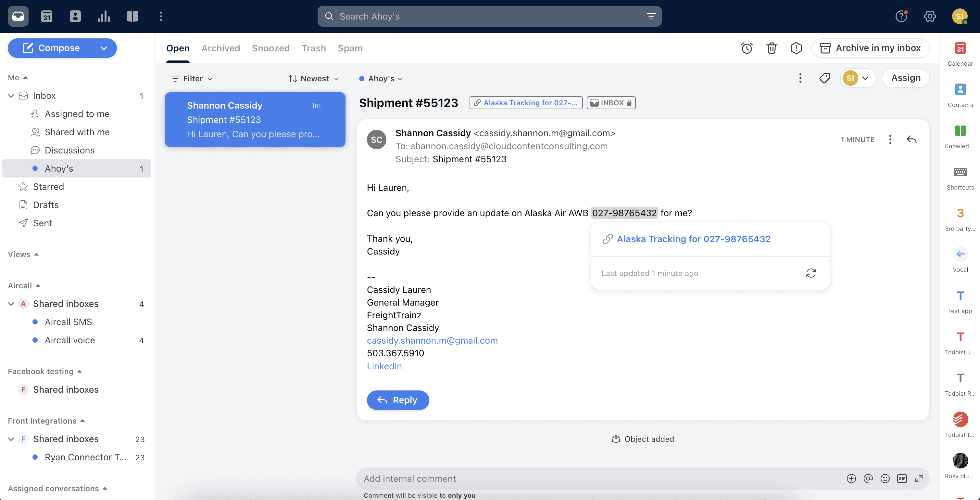The width and height of the screenshot is (980, 500).
Task: Open Vocal plugin in right sidebar
Action: [x=960, y=254]
